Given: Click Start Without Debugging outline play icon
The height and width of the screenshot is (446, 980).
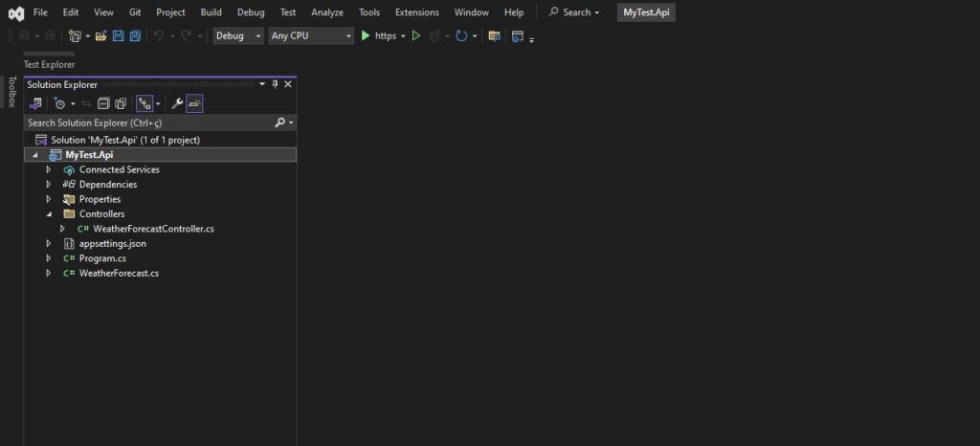Looking at the screenshot, I should click(416, 35).
